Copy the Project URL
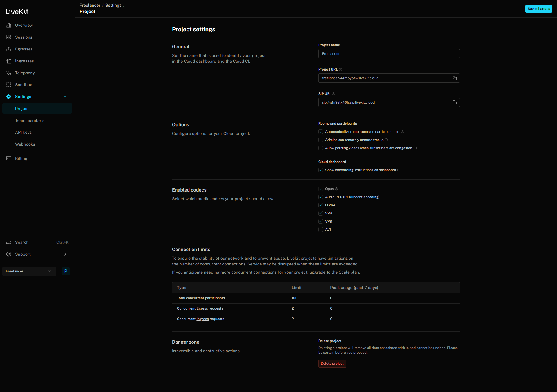Screen dimensions: 557x392 (x=455, y=78)
